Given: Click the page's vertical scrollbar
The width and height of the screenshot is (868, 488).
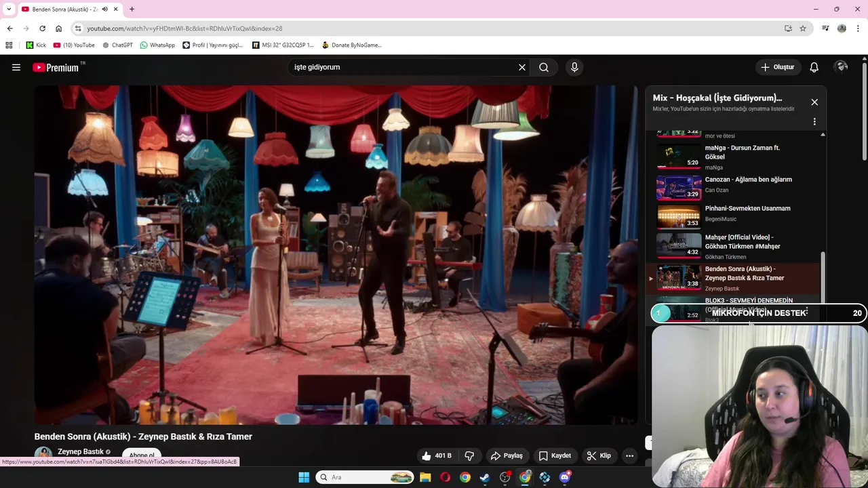Looking at the screenshot, I should tap(865, 112).
